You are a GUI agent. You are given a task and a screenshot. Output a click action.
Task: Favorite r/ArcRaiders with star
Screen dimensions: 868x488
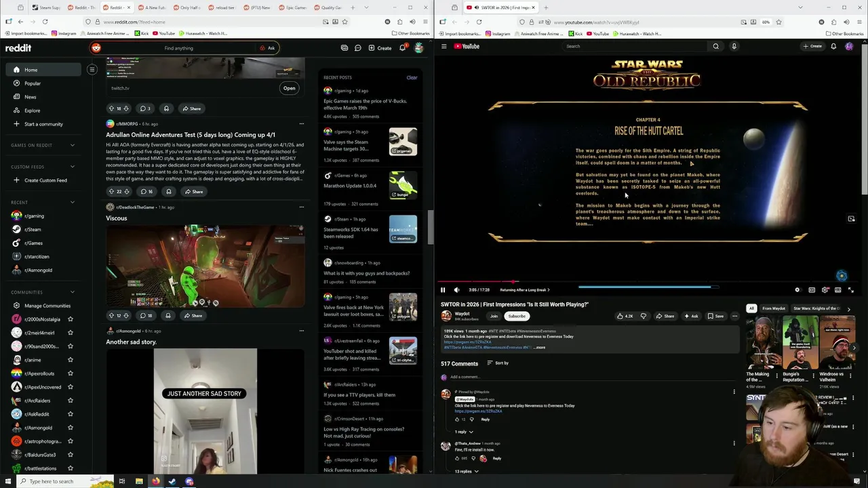click(70, 401)
